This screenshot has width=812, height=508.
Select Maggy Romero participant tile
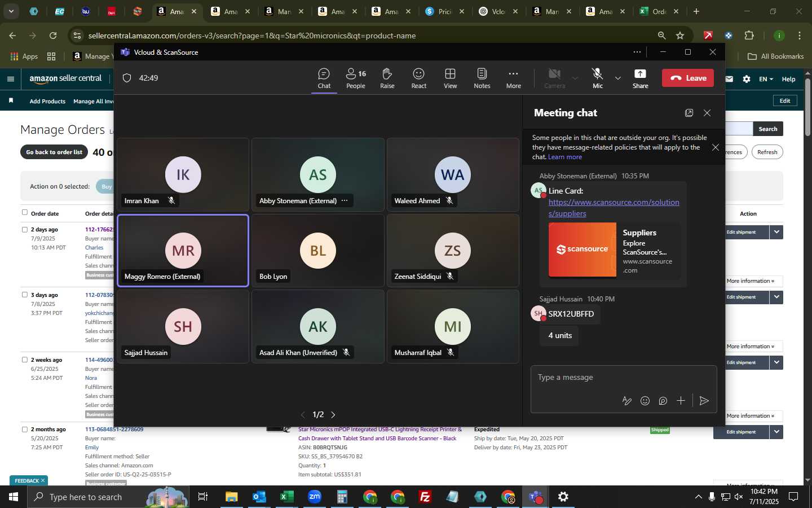coord(183,251)
